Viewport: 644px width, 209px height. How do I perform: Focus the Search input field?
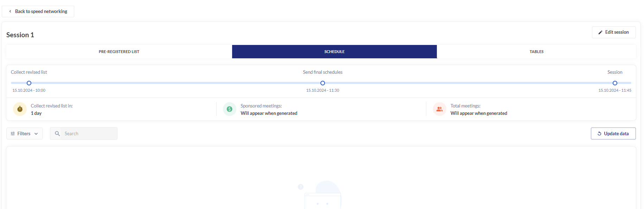point(89,133)
